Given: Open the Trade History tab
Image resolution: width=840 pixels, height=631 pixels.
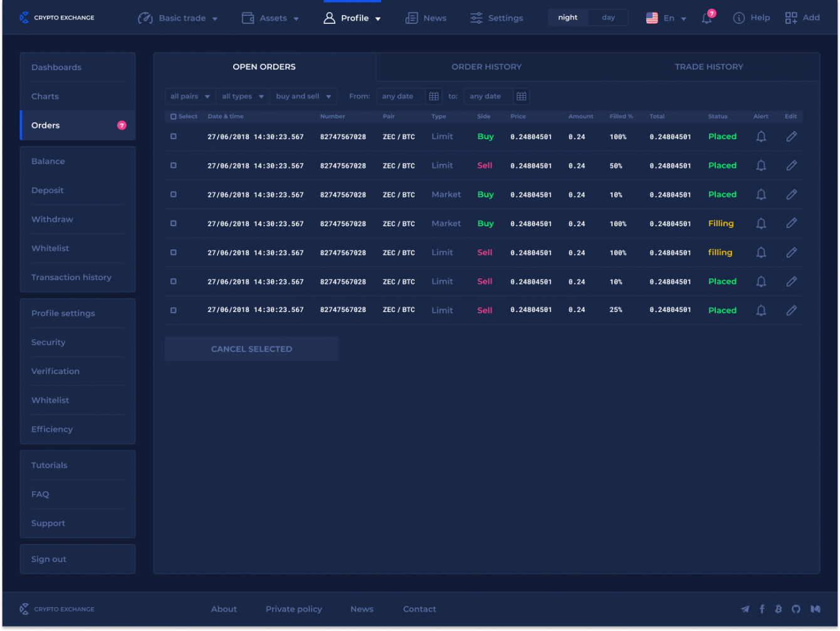Looking at the screenshot, I should point(708,67).
